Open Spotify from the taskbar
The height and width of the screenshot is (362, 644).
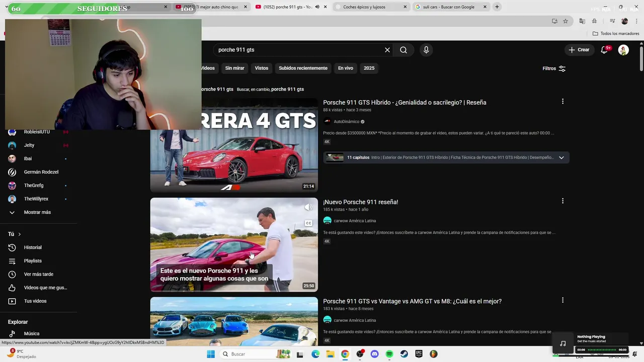(389, 354)
